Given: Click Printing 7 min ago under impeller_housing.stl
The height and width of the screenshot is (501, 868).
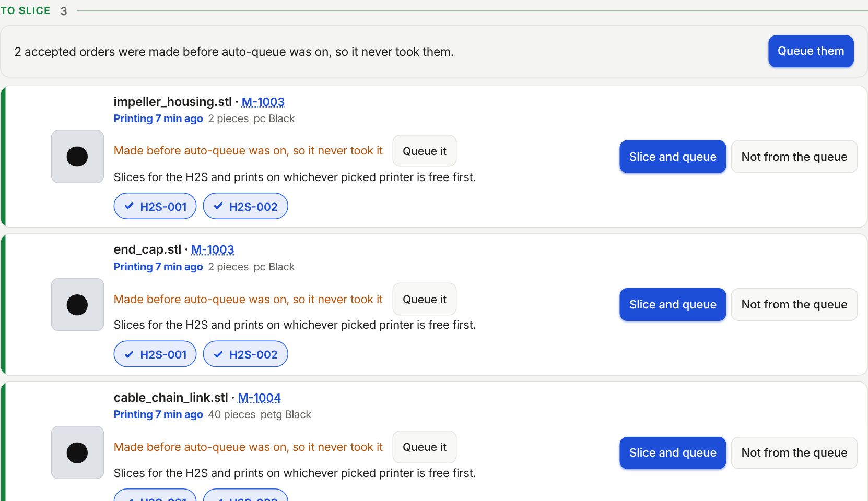Looking at the screenshot, I should coord(158,118).
